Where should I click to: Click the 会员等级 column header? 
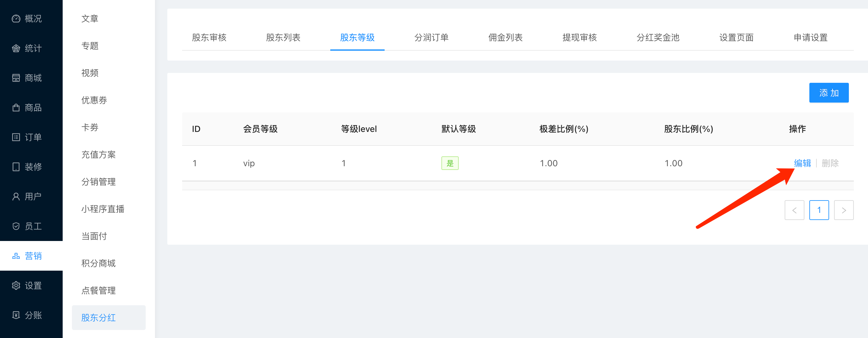tap(260, 129)
